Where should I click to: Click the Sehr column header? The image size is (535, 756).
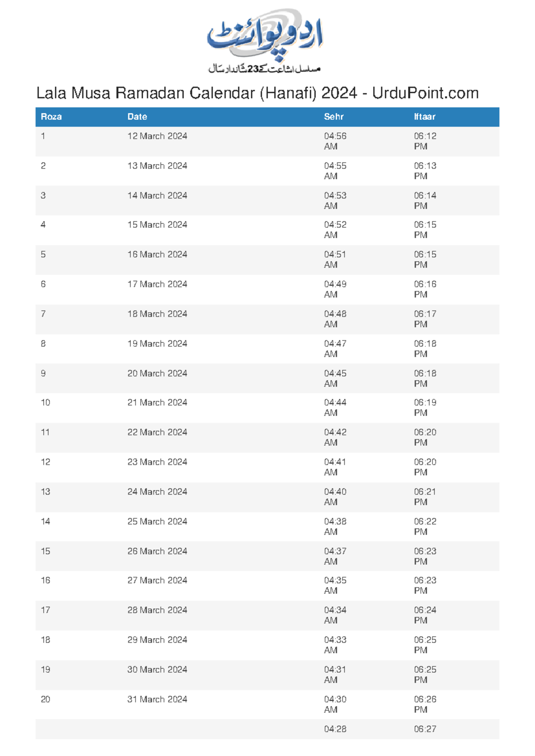pyautogui.click(x=333, y=117)
